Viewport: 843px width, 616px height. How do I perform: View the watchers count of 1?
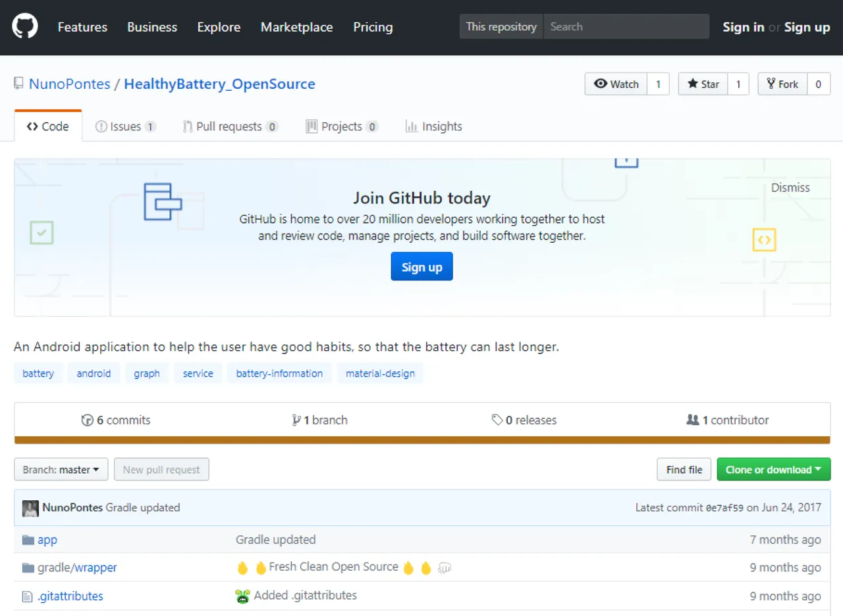pyautogui.click(x=659, y=84)
